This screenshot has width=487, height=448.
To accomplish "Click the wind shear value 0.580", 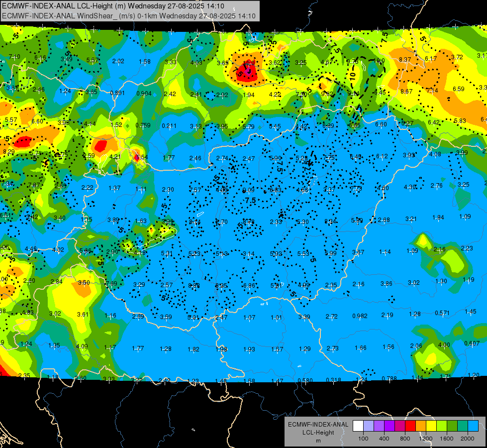I will click(305, 380).
